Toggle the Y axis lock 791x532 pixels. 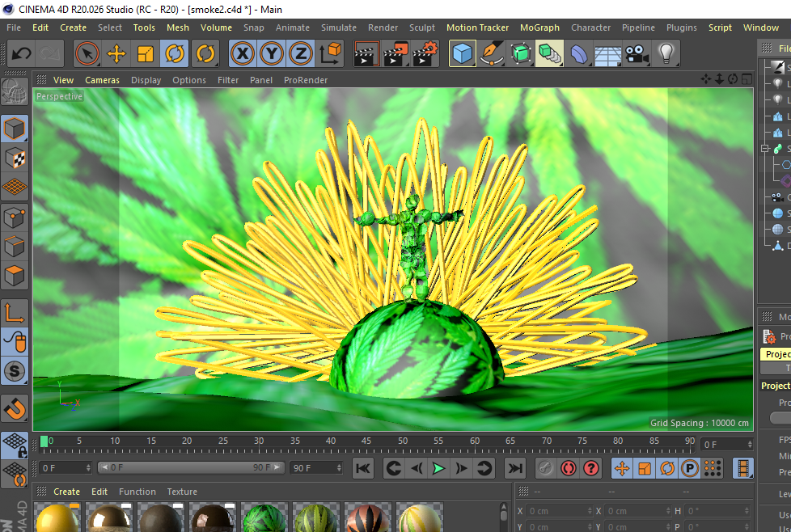click(x=272, y=53)
